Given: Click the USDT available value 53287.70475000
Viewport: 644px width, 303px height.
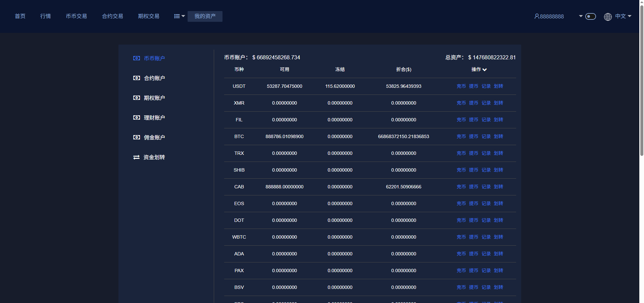Looking at the screenshot, I should click(x=285, y=86).
